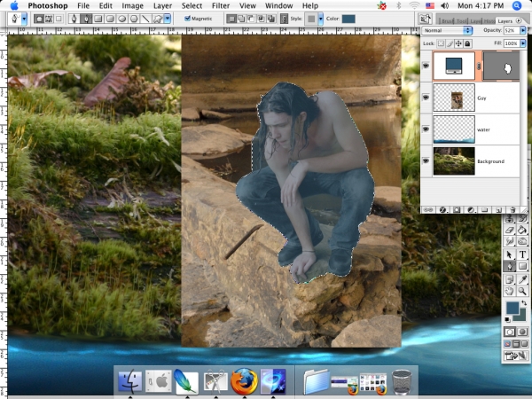The image size is (532, 399).
Task: Open the file browser toggle icon
Action: pos(425,19)
